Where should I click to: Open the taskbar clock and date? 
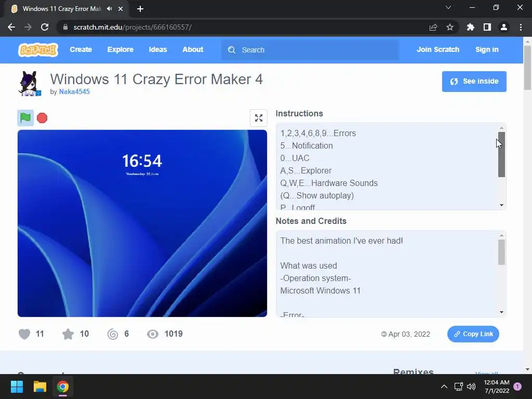(496, 387)
